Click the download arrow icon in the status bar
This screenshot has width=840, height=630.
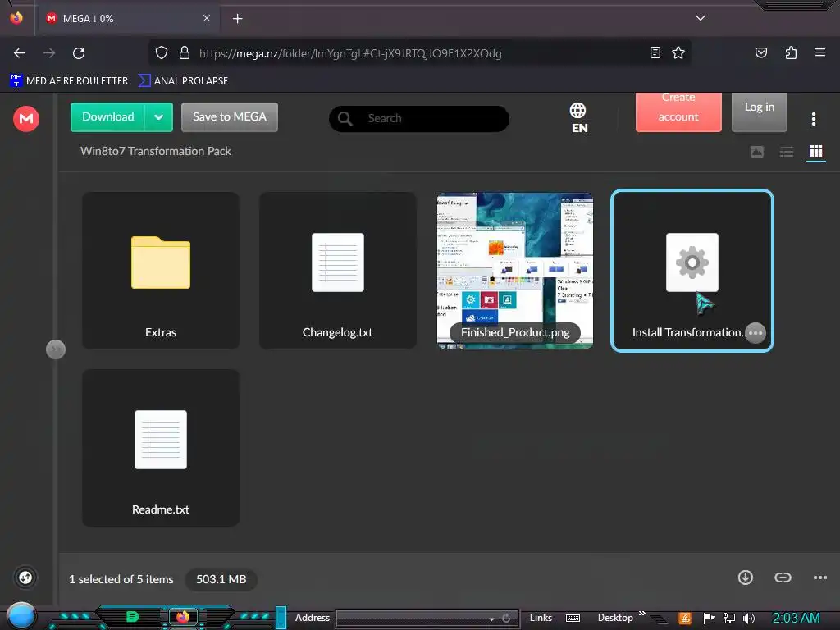tap(745, 577)
